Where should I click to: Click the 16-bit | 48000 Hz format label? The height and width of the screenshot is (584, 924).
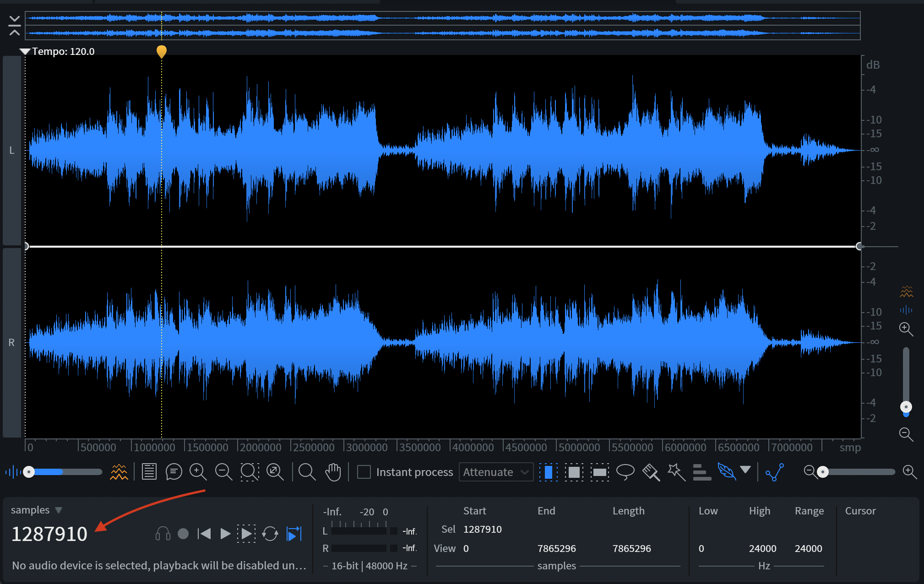click(370, 566)
